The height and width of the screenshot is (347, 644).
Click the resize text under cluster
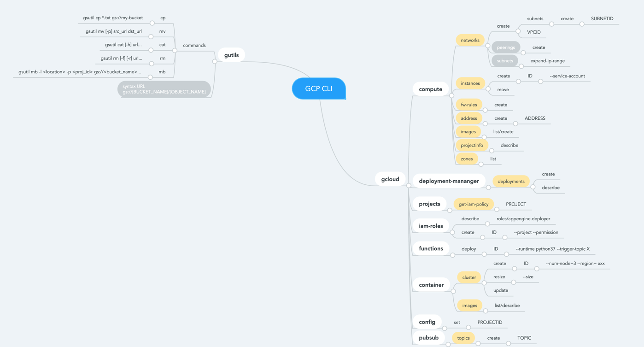tap(499, 277)
